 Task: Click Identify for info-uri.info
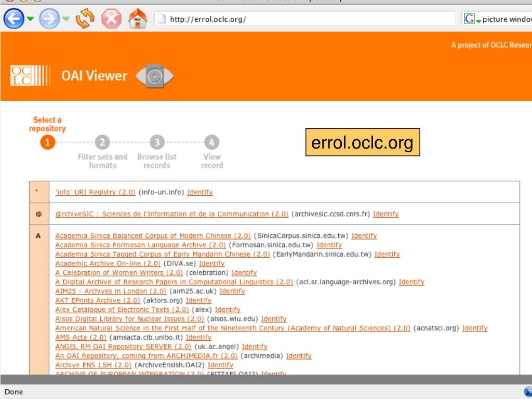click(x=200, y=192)
